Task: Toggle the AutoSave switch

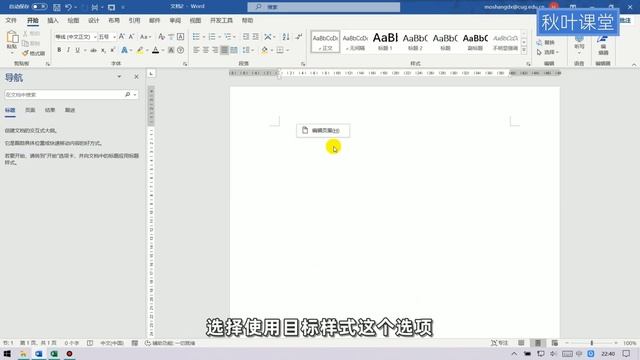Action: point(39,7)
